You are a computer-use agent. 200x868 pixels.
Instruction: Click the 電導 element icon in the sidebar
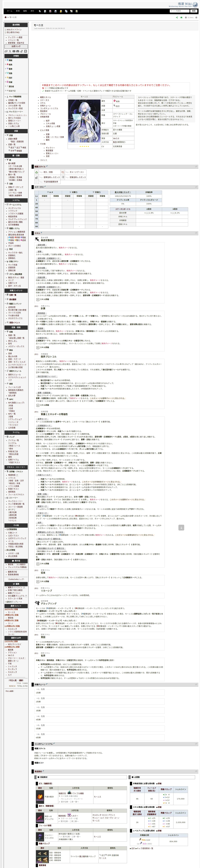[7, 69]
